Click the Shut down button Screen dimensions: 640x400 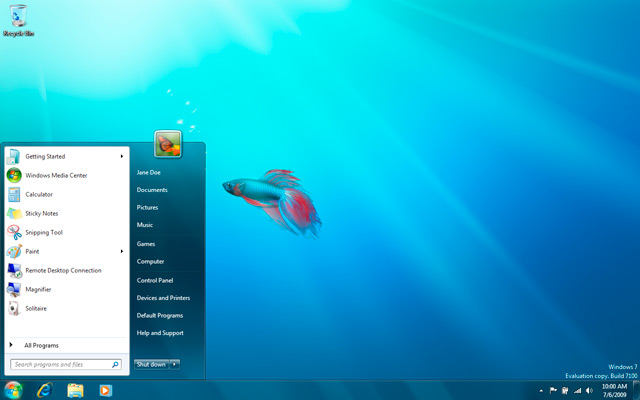point(151,364)
